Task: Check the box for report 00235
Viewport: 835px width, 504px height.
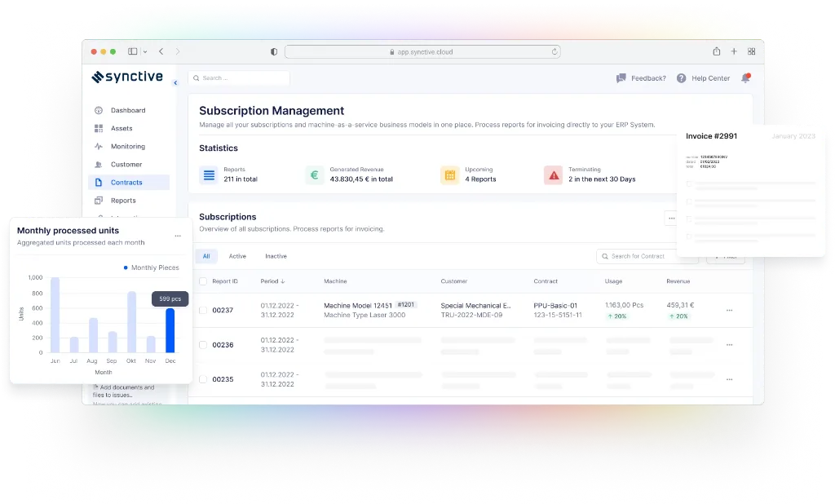Action: (203, 379)
